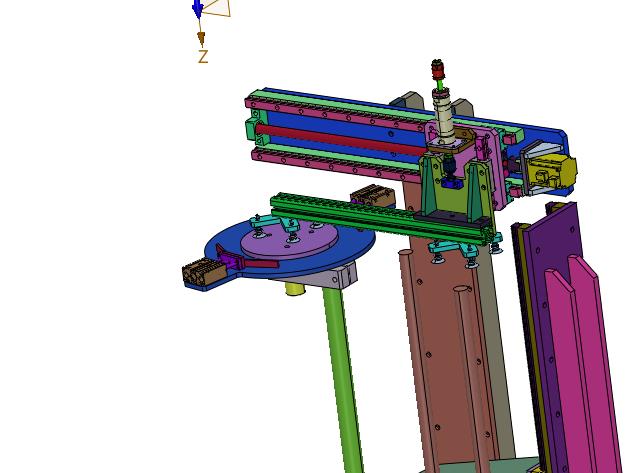Pick the brown block behind the green beam
This screenshot has height=473, width=632.
(x=373, y=196)
